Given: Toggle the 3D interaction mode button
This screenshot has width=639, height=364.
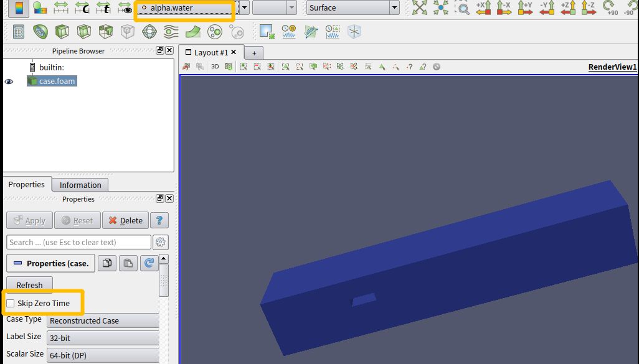Looking at the screenshot, I should coord(215,67).
